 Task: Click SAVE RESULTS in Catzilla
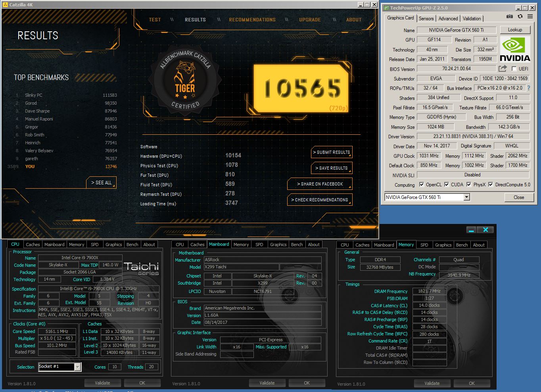coord(331,168)
